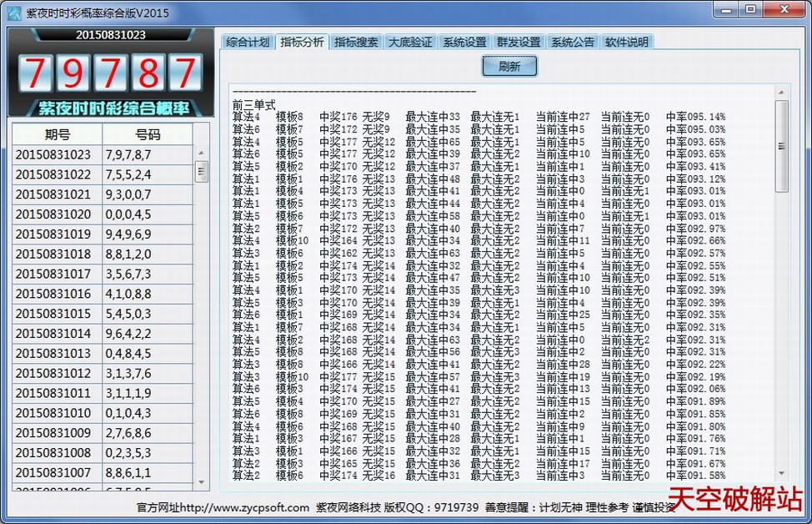Go to the 系统设置 tab
The width and height of the screenshot is (812, 524).
pos(464,43)
